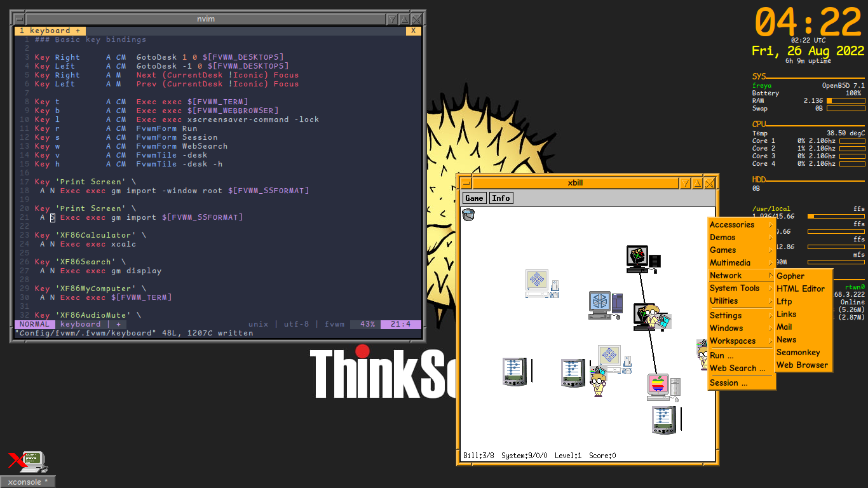This screenshot has width=868, height=488.
Task: Close the nvim tab with the X
Action: [413, 30]
